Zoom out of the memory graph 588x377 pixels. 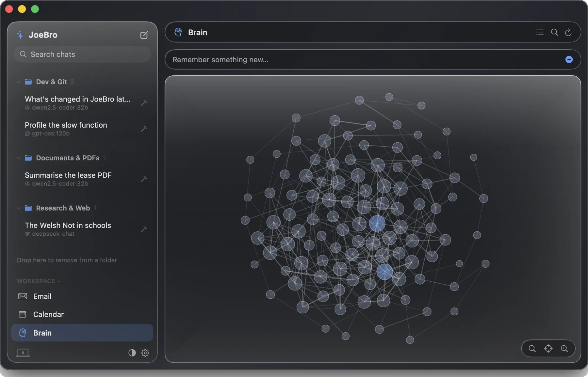532,349
